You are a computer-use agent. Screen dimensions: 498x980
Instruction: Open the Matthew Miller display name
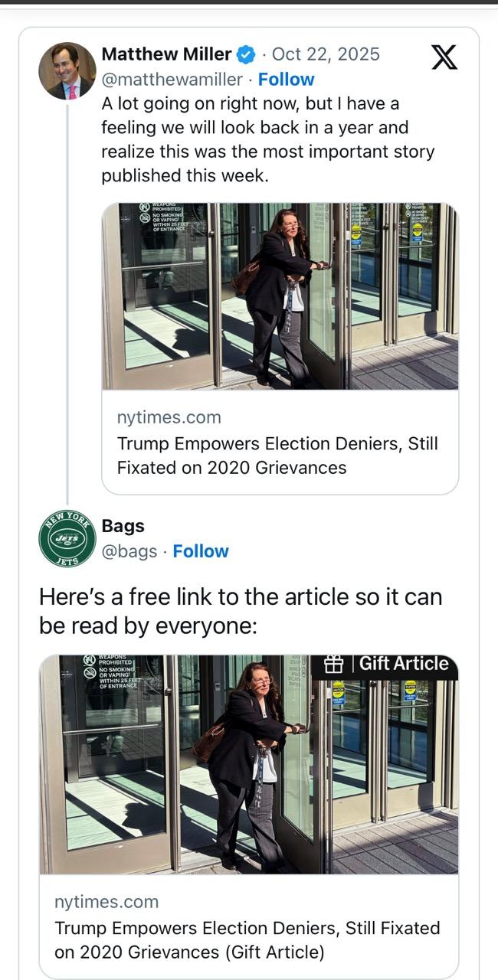[x=166, y=54]
